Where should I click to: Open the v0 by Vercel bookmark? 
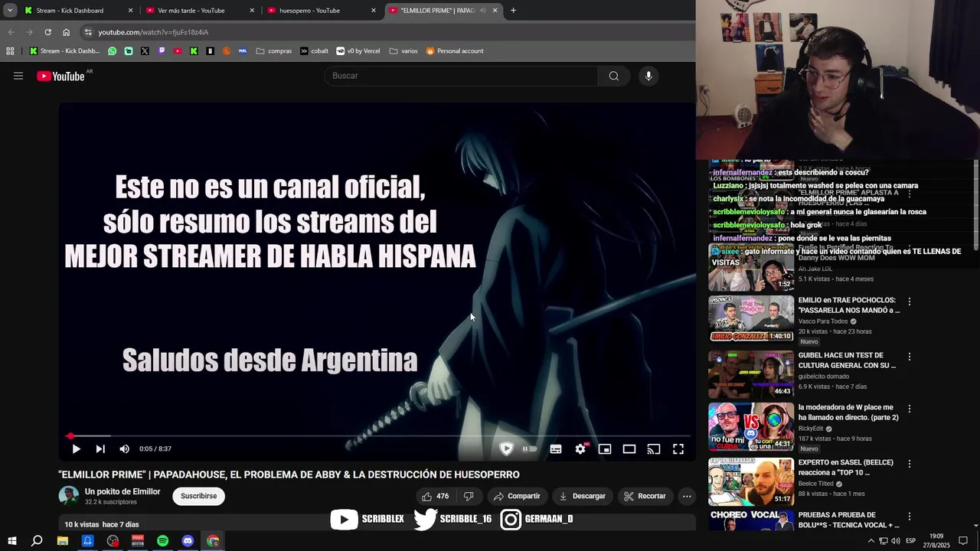click(358, 51)
